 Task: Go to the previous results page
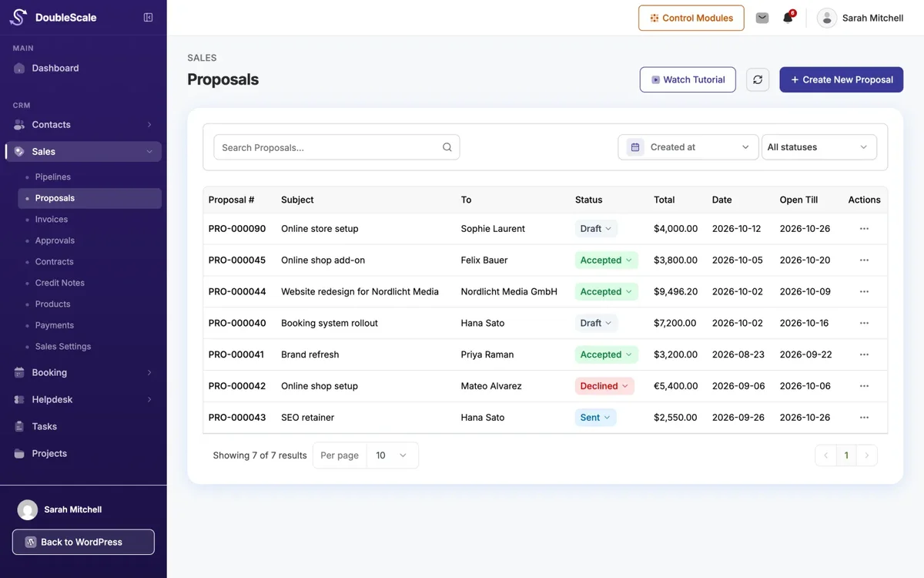coord(826,455)
